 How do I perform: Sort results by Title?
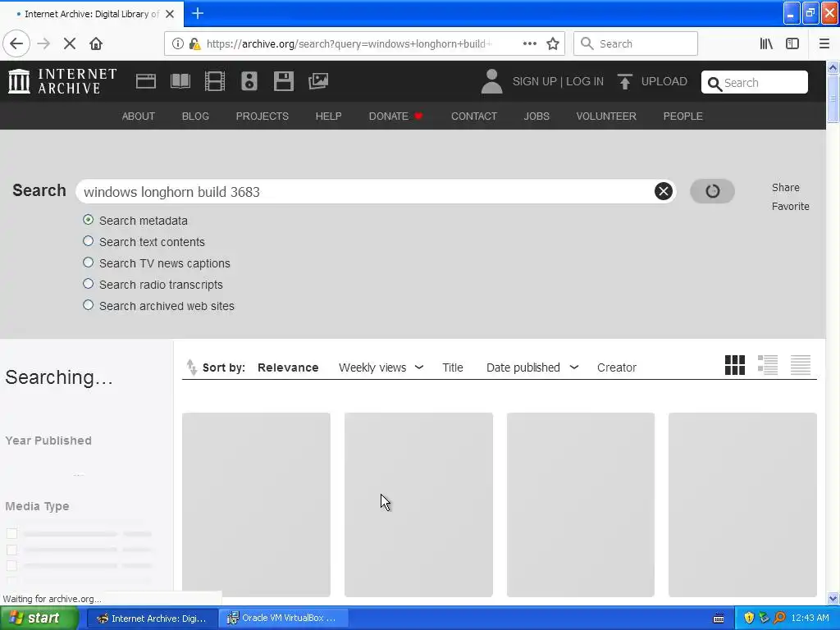[x=452, y=367]
